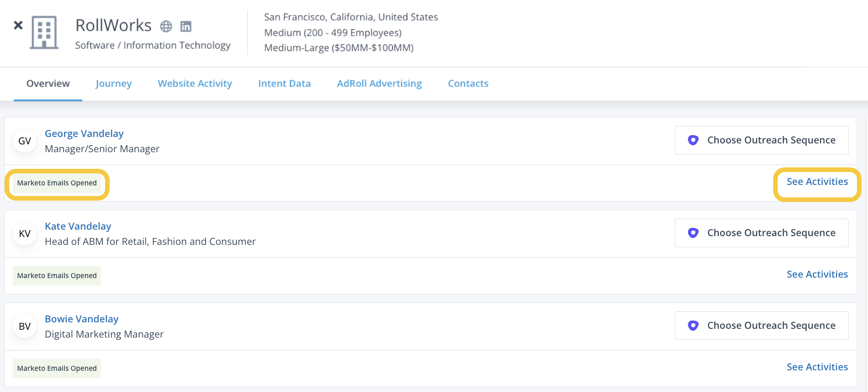Viewport: 868px width, 392px height.
Task: Click Bowie Vandelay's BV avatar
Action: click(x=25, y=327)
